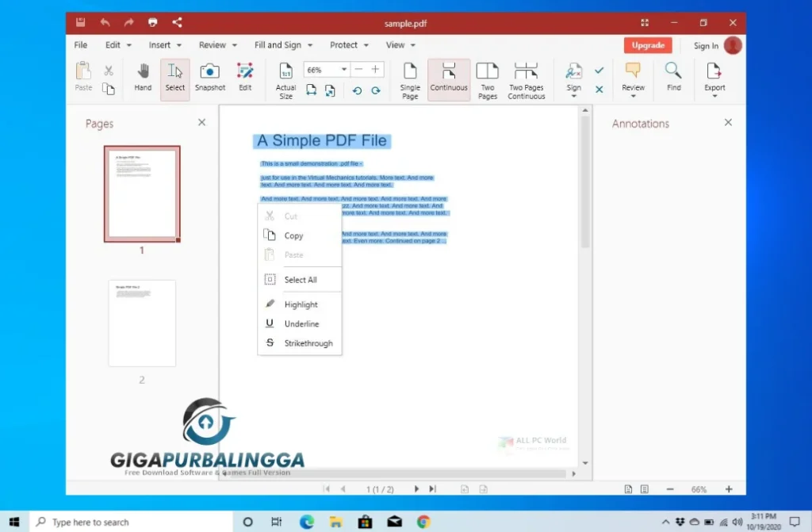The height and width of the screenshot is (532, 812).
Task: Toggle the Select tool
Action: pyautogui.click(x=174, y=78)
